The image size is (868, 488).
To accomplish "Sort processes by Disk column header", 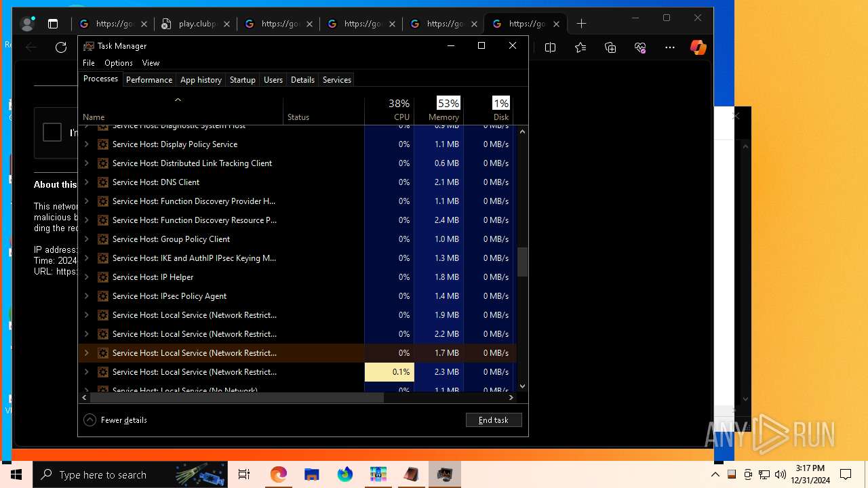I will tap(488, 110).
